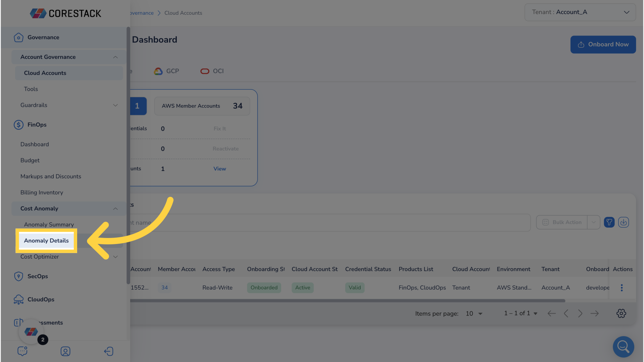Open Markups and Discounts
This screenshot has height=362, width=644.
click(x=51, y=177)
